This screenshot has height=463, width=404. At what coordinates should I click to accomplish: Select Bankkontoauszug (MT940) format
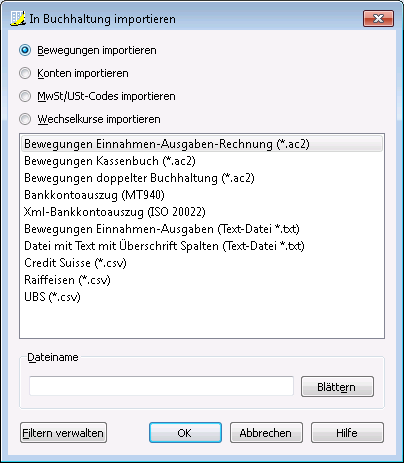click(202, 195)
